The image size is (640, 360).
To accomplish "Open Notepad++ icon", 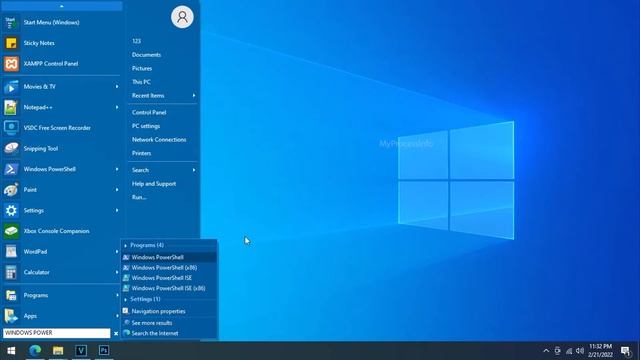I will point(11,107).
